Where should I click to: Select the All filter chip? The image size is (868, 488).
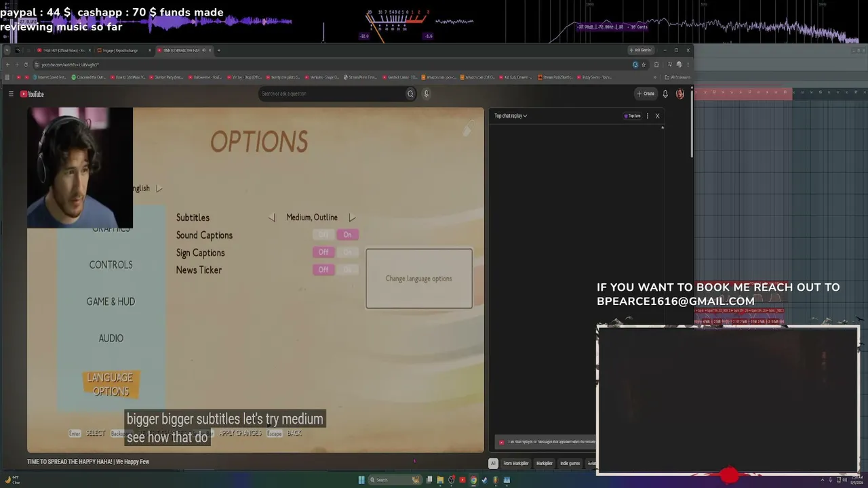point(493,464)
